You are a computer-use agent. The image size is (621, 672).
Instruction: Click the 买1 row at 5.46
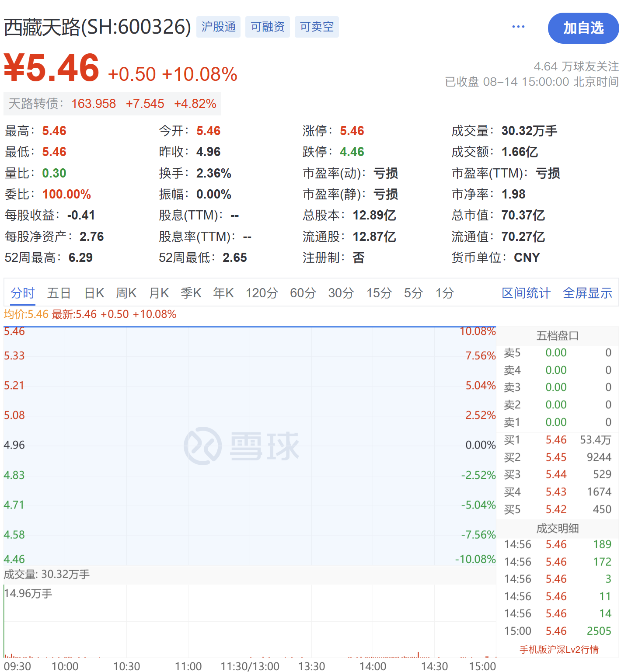pyautogui.click(x=558, y=440)
